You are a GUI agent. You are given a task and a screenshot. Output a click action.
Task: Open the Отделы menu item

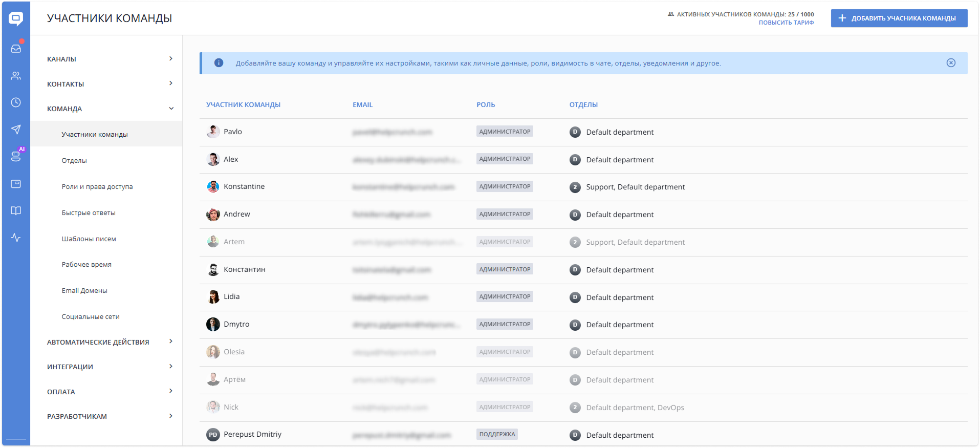pyautogui.click(x=74, y=161)
